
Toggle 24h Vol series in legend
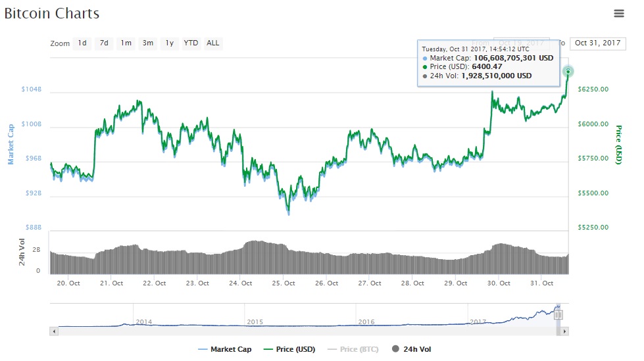point(412,349)
